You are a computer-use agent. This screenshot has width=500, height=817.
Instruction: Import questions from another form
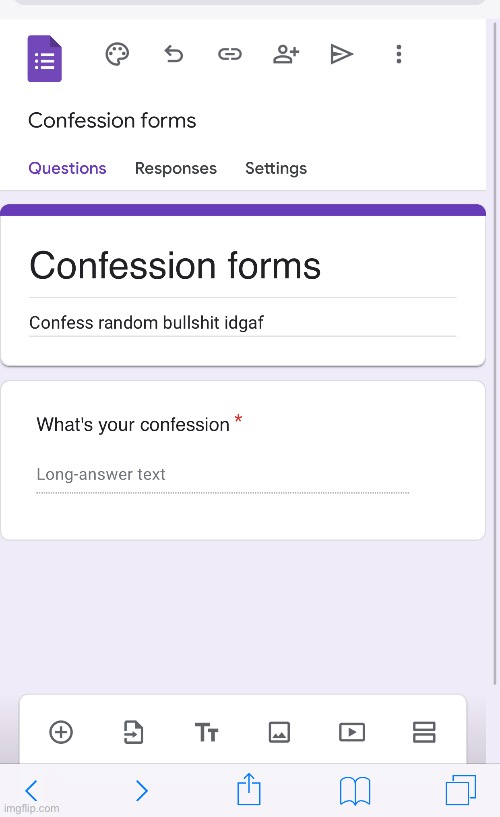tap(133, 732)
